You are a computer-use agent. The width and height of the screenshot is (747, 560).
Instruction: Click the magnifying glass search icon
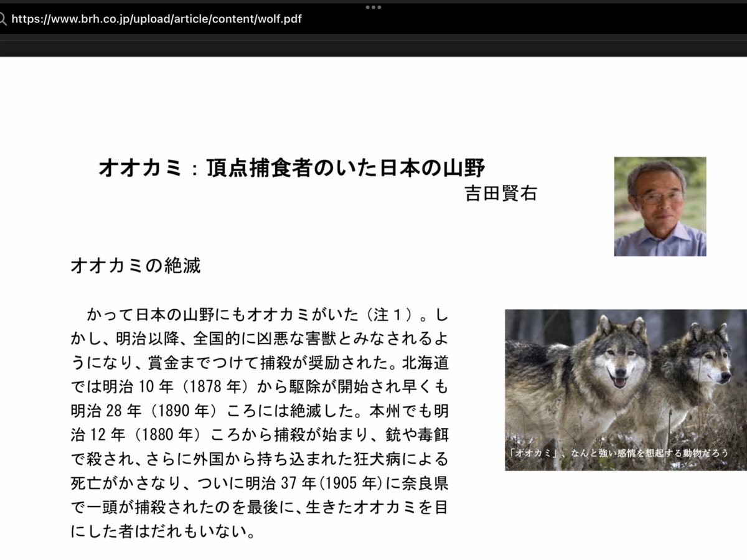point(5,19)
